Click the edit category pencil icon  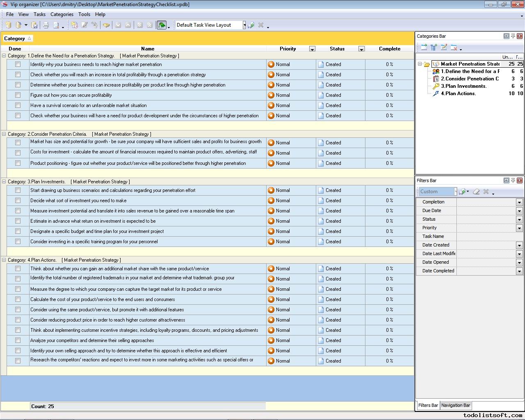(x=444, y=48)
